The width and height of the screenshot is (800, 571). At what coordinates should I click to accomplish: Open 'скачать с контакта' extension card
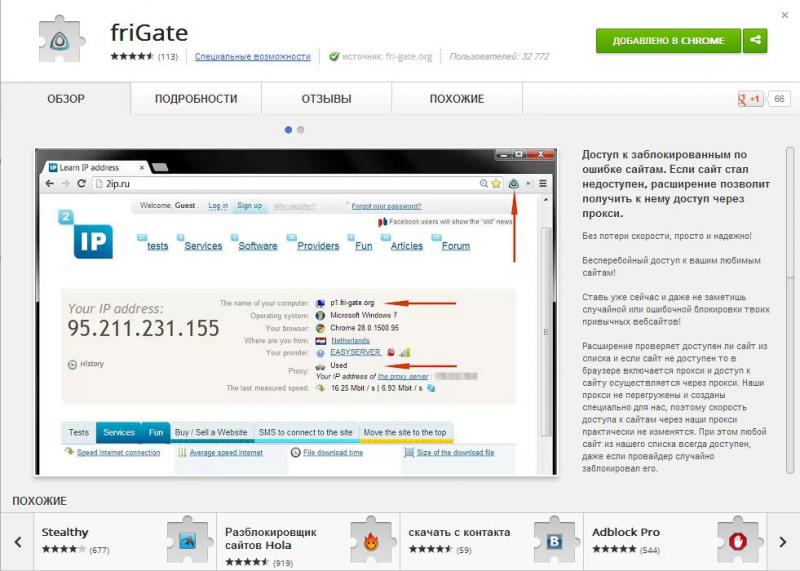(x=492, y=542)
